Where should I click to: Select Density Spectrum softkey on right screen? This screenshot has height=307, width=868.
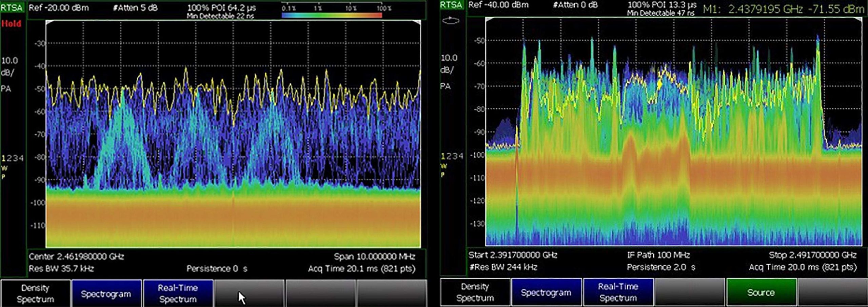click(475, 292)
